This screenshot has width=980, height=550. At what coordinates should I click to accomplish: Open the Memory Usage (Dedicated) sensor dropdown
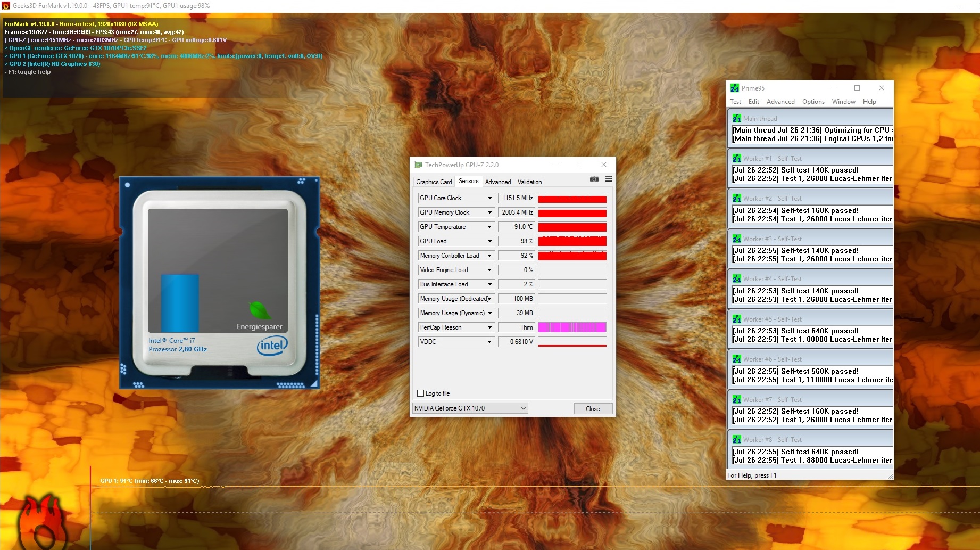pos(489,299)
